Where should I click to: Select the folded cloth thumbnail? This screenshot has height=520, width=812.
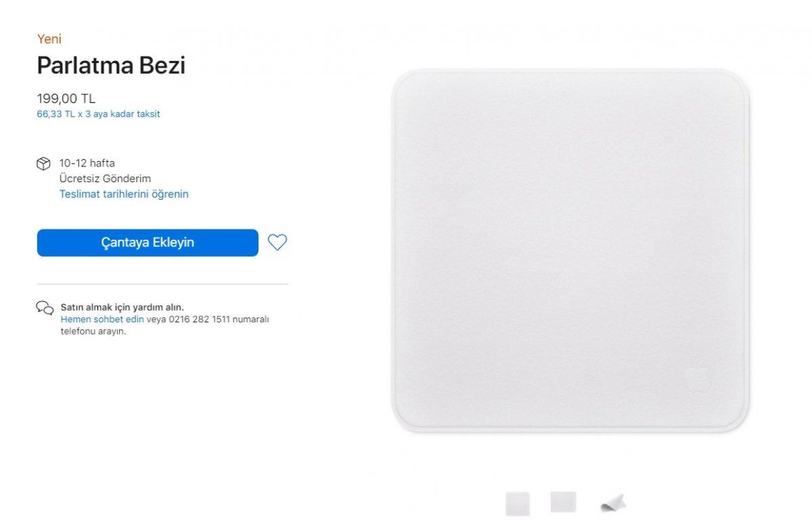(x=613, y=503)
